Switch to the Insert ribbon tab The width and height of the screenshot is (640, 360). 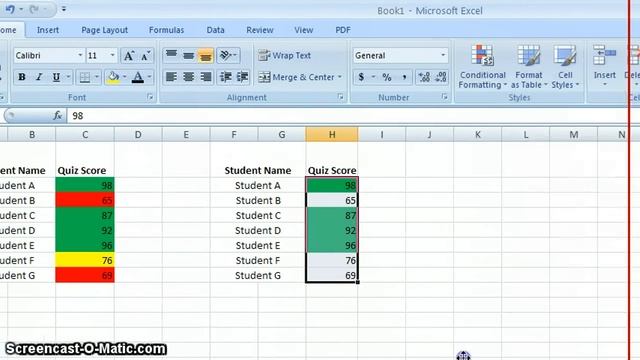tap(48, 30)
